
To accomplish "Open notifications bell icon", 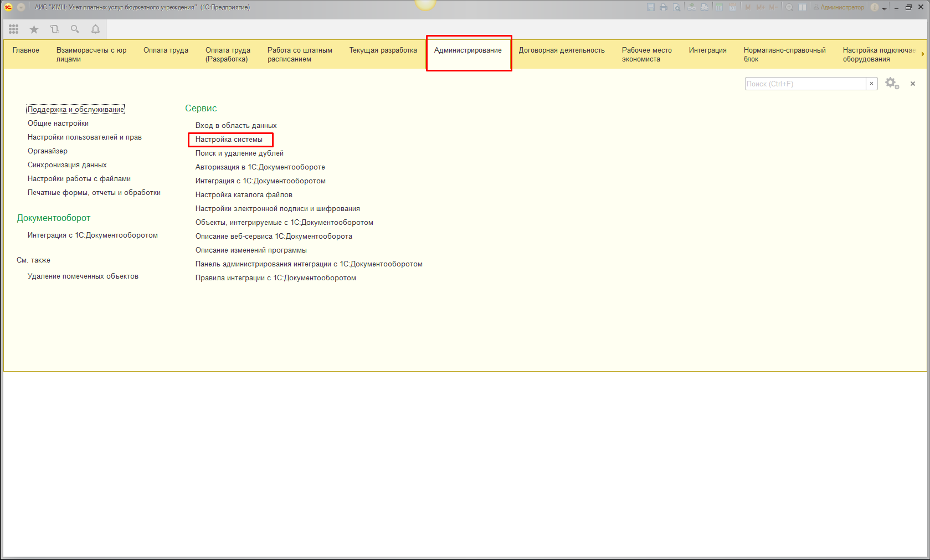I will tap(95, 29).
